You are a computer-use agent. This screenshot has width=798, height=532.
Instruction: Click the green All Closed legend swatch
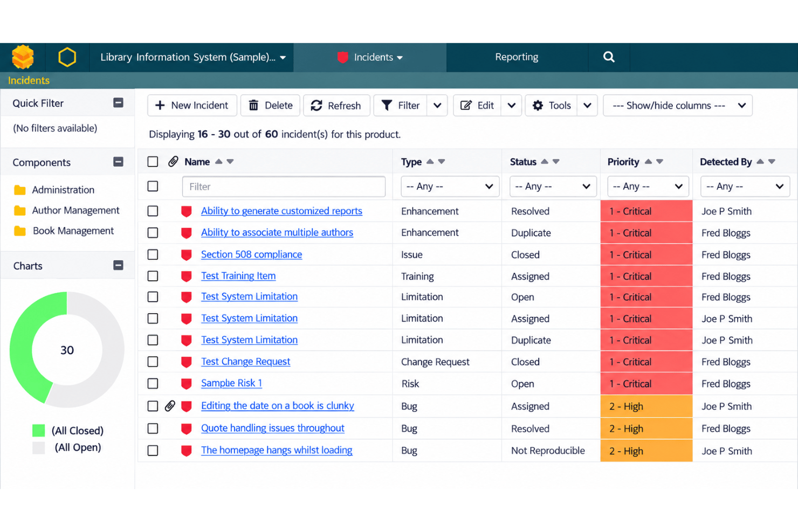[x=39, y=431]
